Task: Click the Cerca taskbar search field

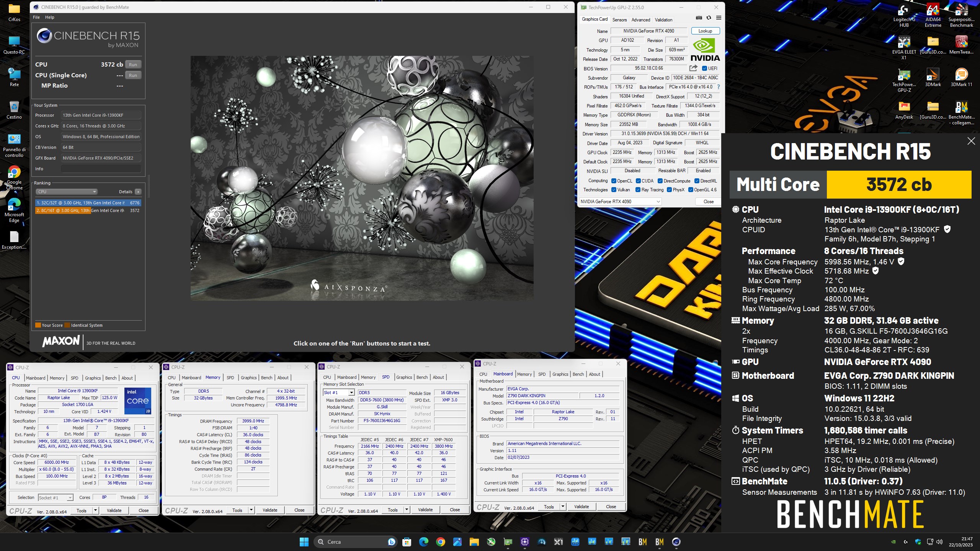Action: pos(356,541)
